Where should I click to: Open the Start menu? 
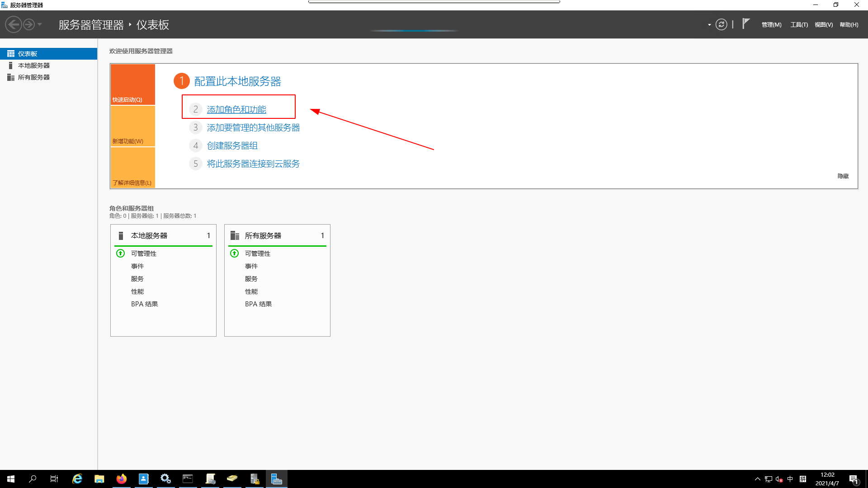[10, 479]
